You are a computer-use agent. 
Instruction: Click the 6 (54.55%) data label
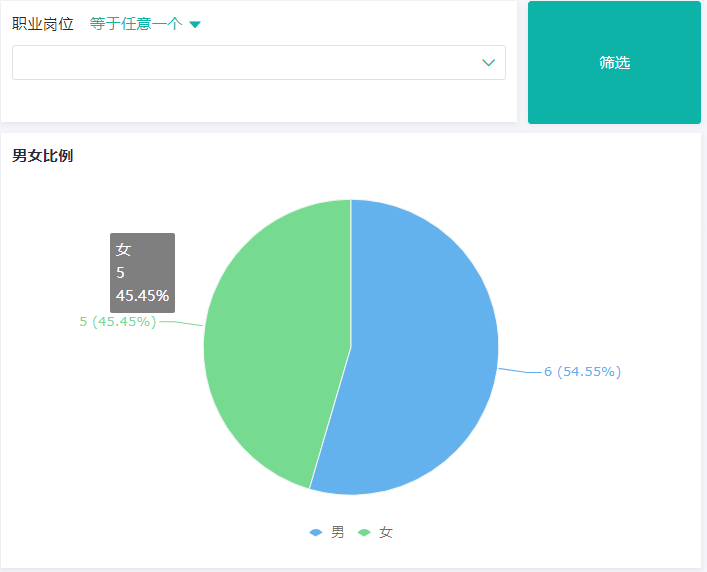point(582,372)
